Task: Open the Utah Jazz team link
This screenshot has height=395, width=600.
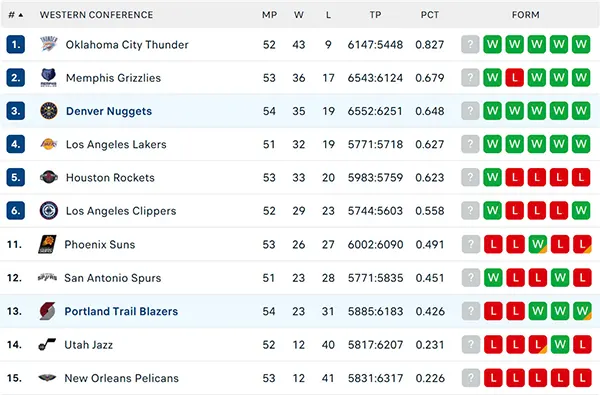Action: click(89, 345)
